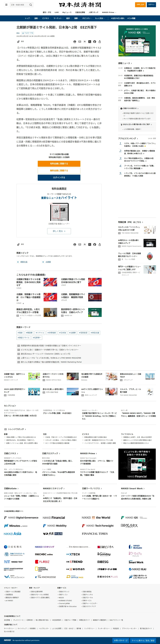This screenshot has width=160, height=644.
Task: Expand the NIKKEI Prime dropdown
Action: pyautogui.click(x=109, y=12)
